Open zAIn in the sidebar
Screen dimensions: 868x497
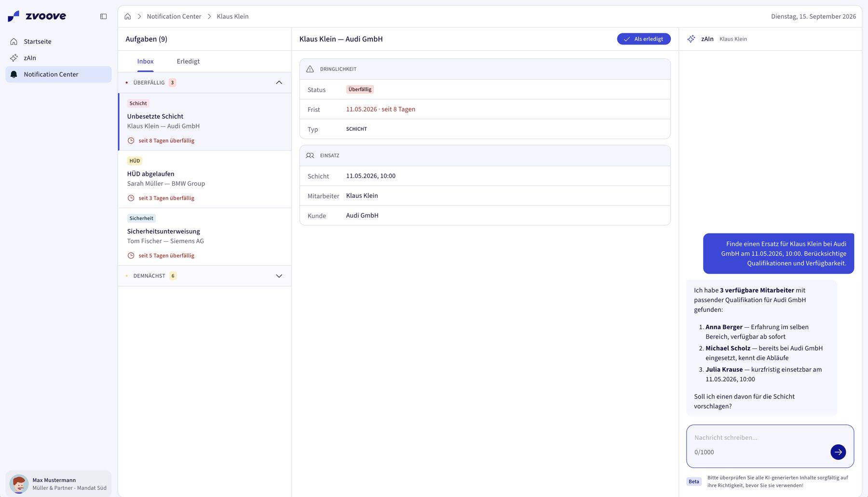pyautogui.click(x=58, y=58)
